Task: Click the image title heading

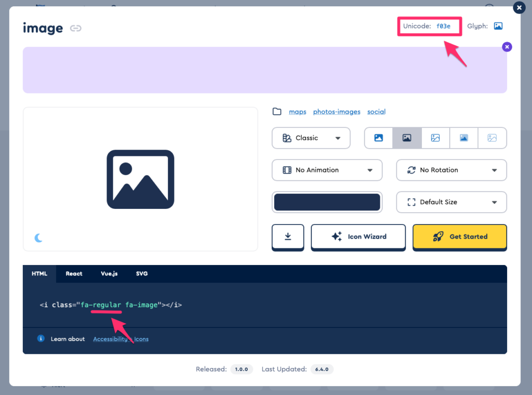Action: pos(43,28)
